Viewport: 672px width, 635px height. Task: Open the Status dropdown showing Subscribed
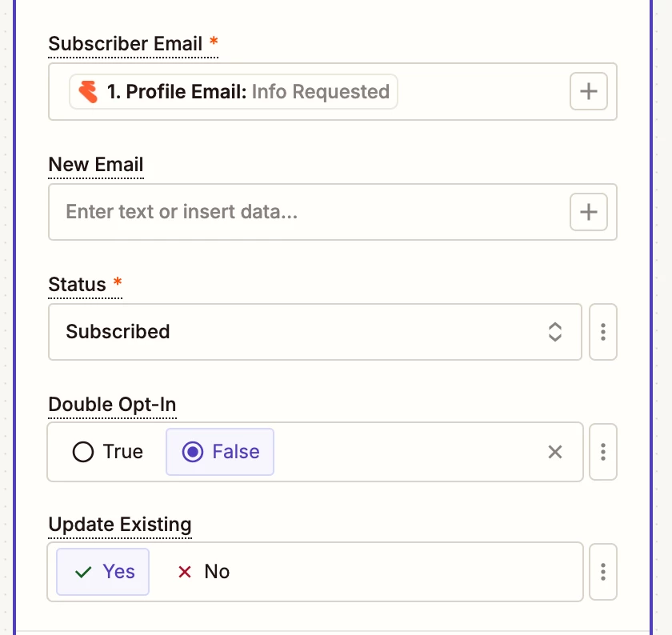point(315,332)
